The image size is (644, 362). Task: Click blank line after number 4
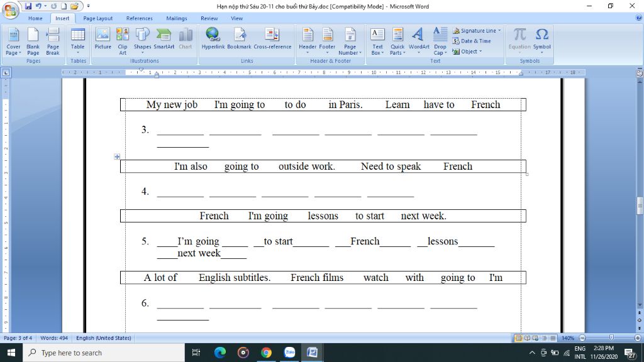(286, 192)
